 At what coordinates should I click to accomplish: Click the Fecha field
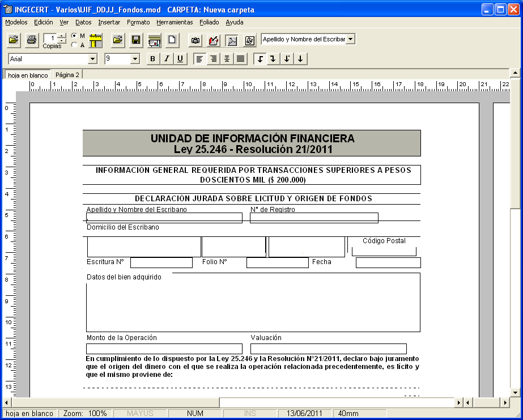tap(388, 262)
